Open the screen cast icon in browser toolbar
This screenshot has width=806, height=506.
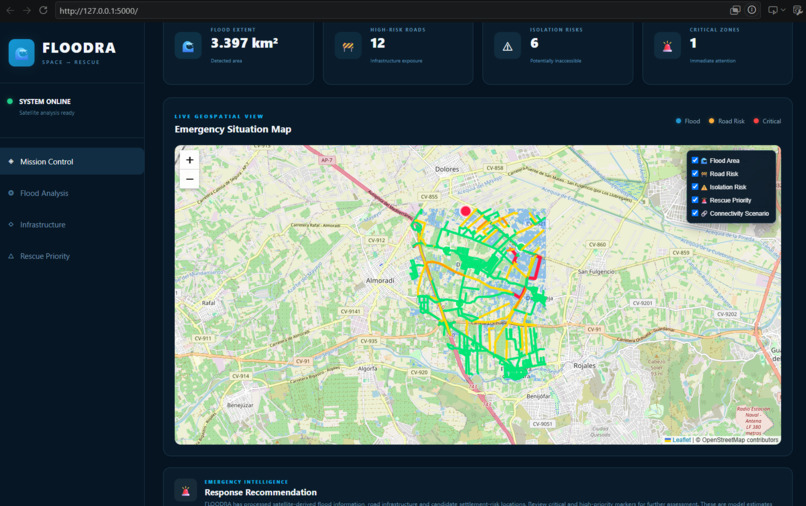(772, 10)
